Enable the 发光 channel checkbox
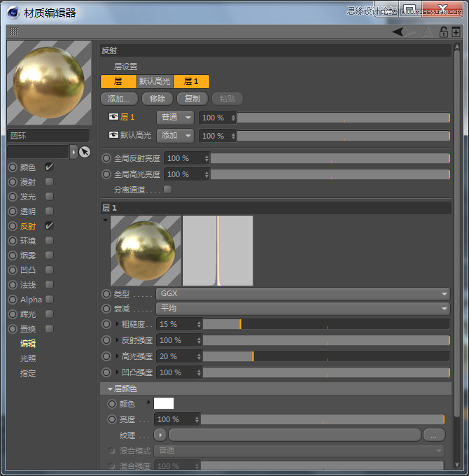The height and width of the screenshot is (476, 469). pyautogui.click(x=49, y=197)
